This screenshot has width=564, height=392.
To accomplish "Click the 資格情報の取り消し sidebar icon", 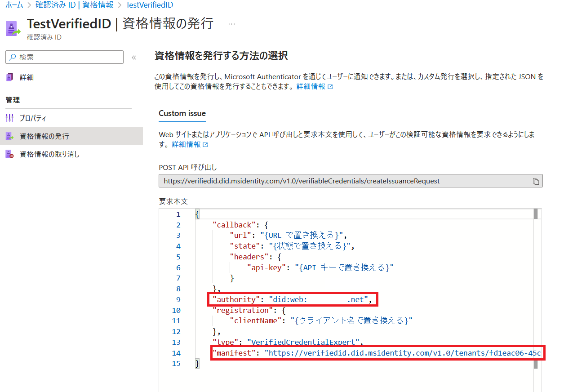I will click(10, 154).
